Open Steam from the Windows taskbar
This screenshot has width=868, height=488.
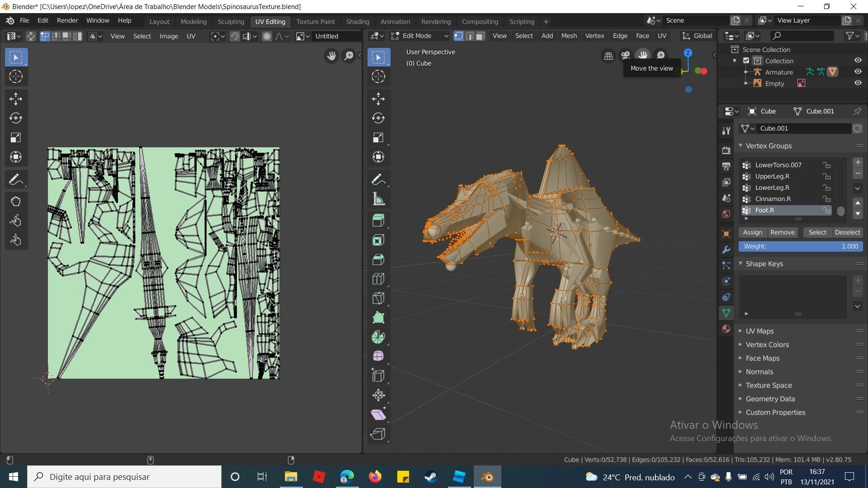(431, 477)
